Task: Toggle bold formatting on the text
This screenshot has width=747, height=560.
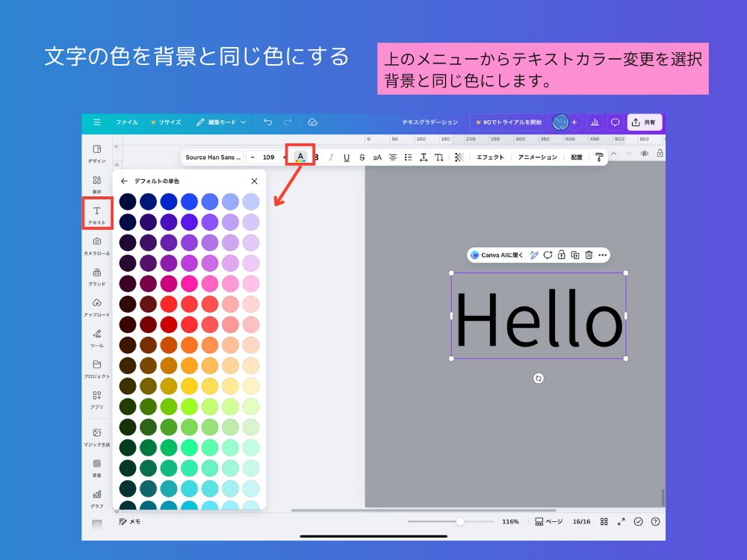Action: pyautogui.click(x=317, y=157)
